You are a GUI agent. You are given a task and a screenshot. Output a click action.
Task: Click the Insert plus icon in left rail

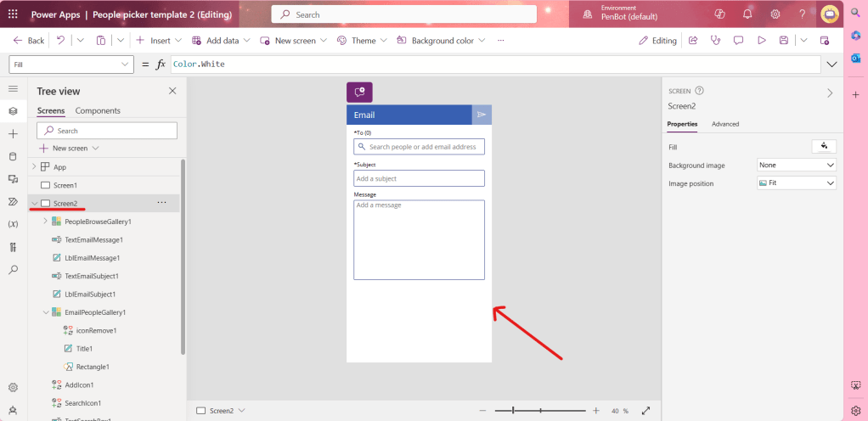coord(13,134)
